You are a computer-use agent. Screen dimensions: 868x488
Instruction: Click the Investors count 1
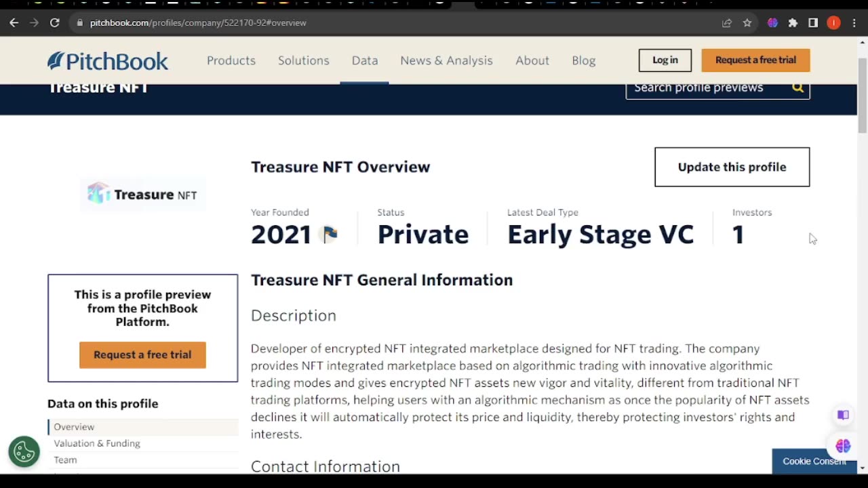point(738,235)
